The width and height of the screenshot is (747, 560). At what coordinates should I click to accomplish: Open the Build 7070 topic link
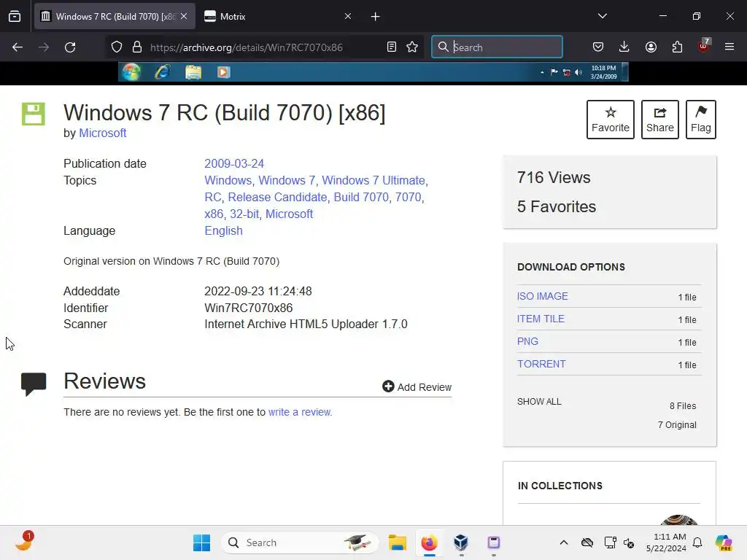(361, 197)
